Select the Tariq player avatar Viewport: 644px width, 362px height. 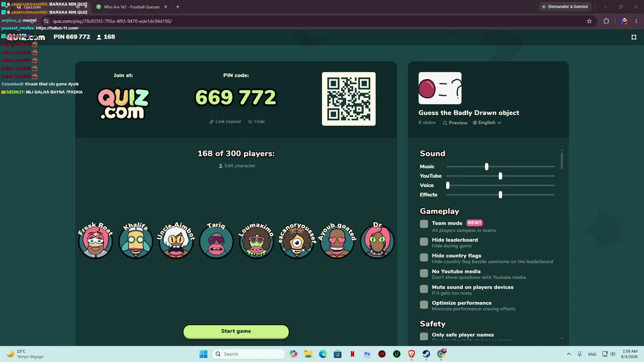pos(216,241)
